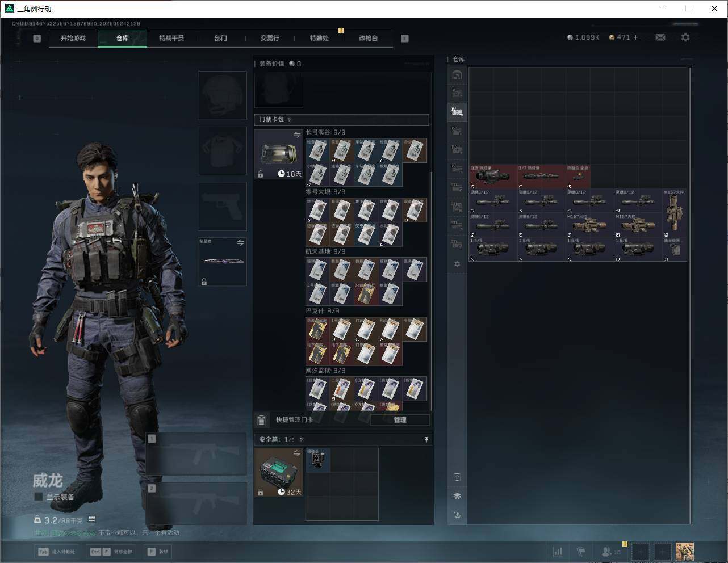This screenshot has width=728, height=563.
Task: Click the question mark next to 门禁卡包
Action: click(x=290, y=120)
